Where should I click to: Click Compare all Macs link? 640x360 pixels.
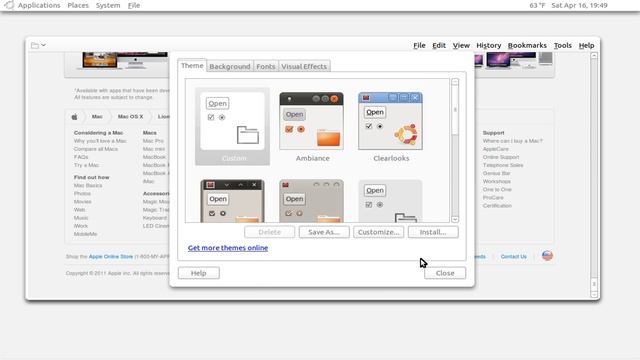(x=96, y=149)
